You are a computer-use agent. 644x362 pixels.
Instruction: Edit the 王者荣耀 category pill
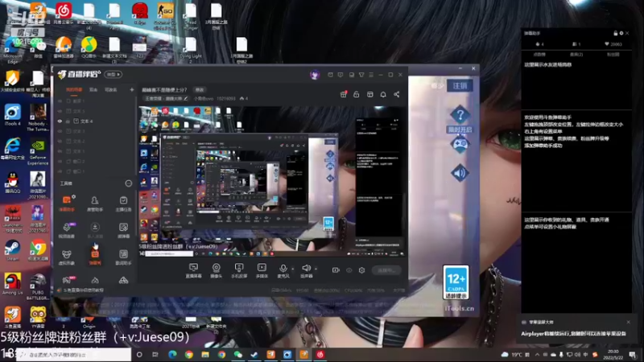(167, 98)
